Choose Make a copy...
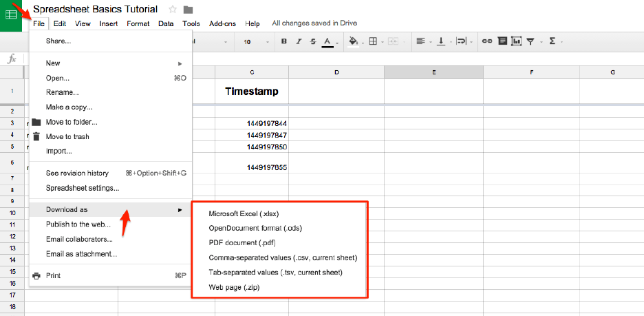Image resolution: width=644 pixels, height=316 pixels. pyautogui.click(x=111, y=107)
